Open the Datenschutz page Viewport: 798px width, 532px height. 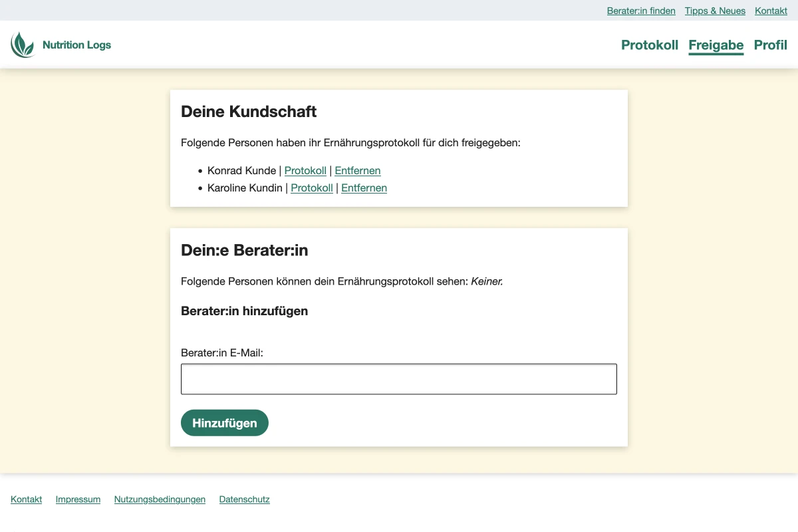point(244,499)
